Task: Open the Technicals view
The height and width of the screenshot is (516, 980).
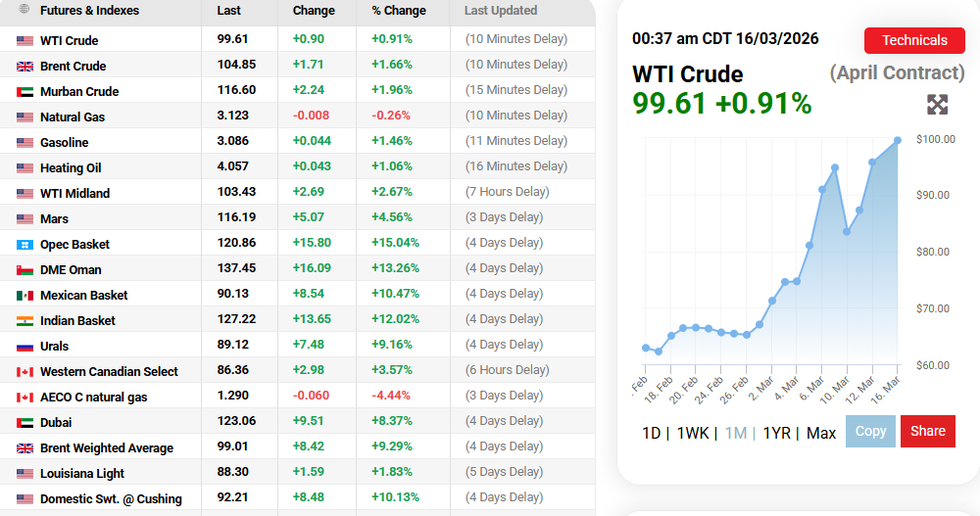Action: pyautogui.click(x=914, y=40)
